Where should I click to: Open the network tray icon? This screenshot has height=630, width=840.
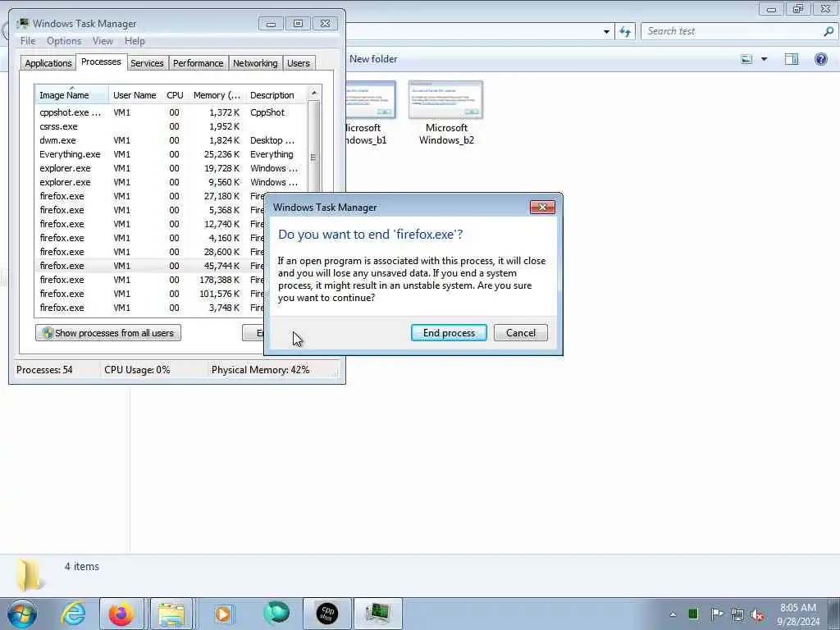click(x=737, y=615)
